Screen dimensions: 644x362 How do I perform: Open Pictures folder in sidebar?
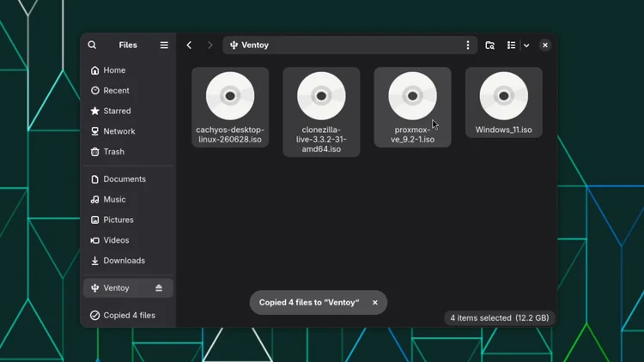point(128,220)
